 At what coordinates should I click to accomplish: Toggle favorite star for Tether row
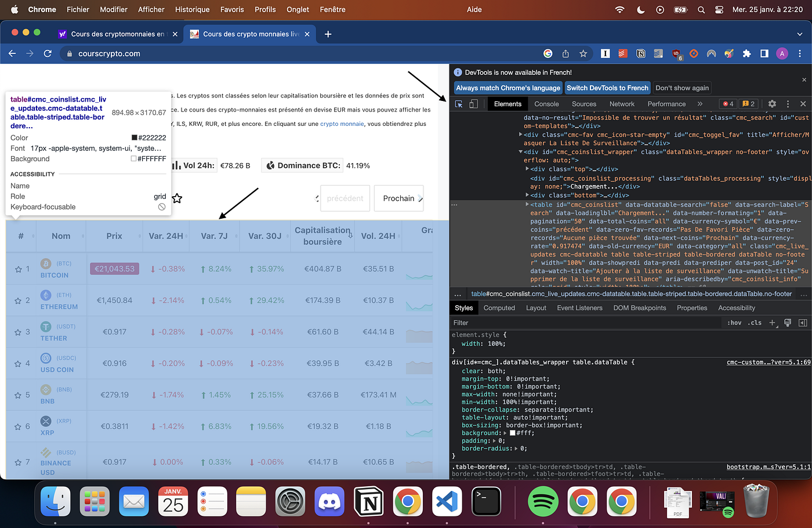point(17,332)
